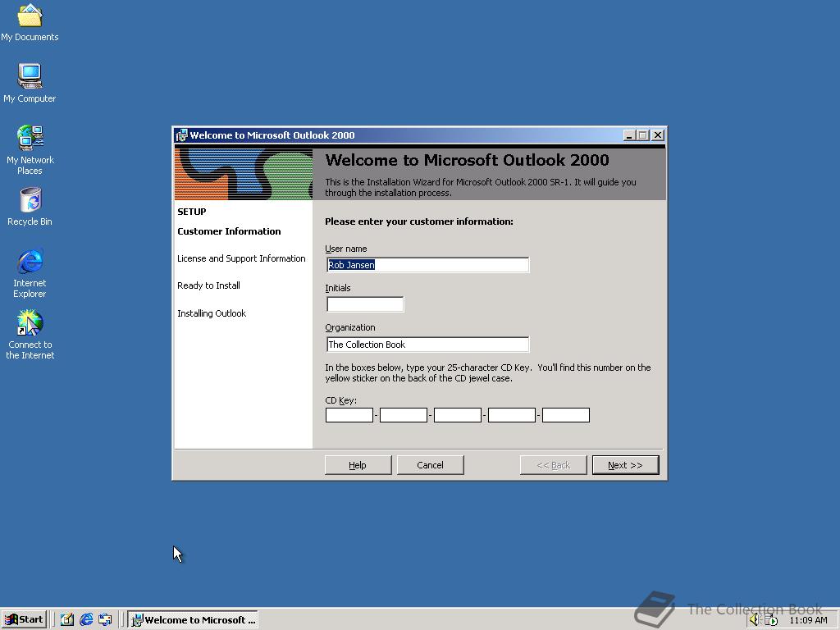The height and width of the screenshot is (630, 840).
Task: Launch Internet Explorer from quick launch
Action: pos(86,620)
